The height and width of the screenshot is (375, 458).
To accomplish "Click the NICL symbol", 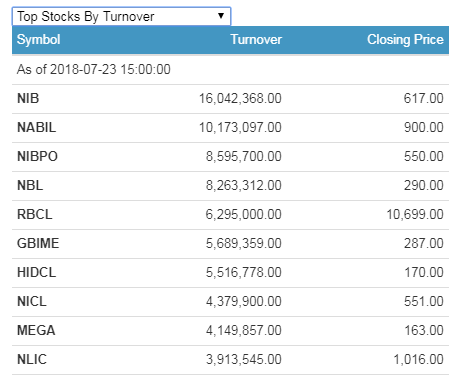I will [32, 301].
